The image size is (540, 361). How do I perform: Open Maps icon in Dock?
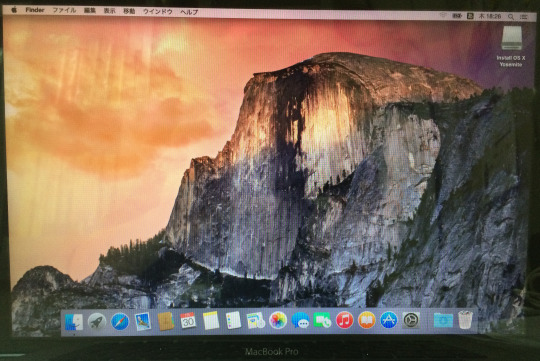pyautogui.click(x=256, y=321)
